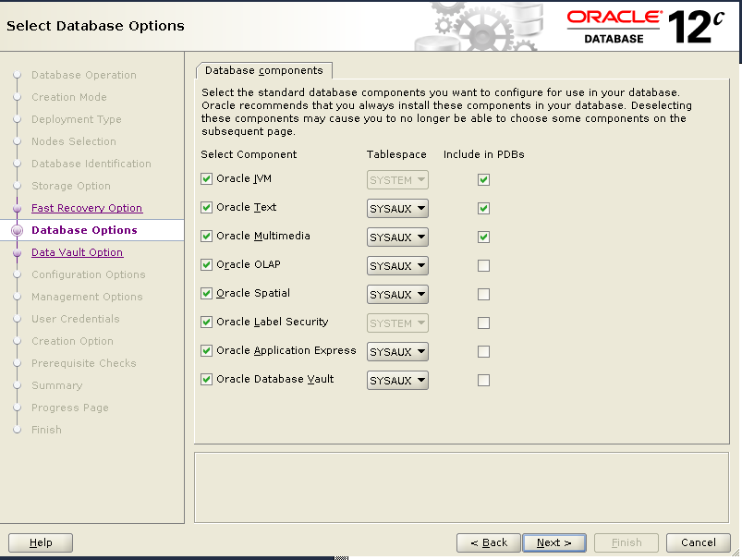Enable Include in PDBs for Oracle OLAP
Viewport: 742px width, 560px height.
click(x=483, y=266)
